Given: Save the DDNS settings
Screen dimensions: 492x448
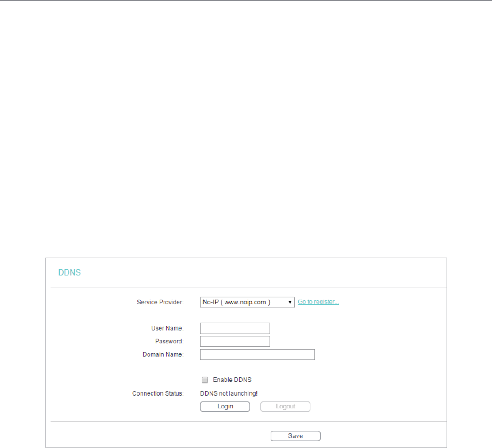Looking at the screenshot, I should [295, 436].
